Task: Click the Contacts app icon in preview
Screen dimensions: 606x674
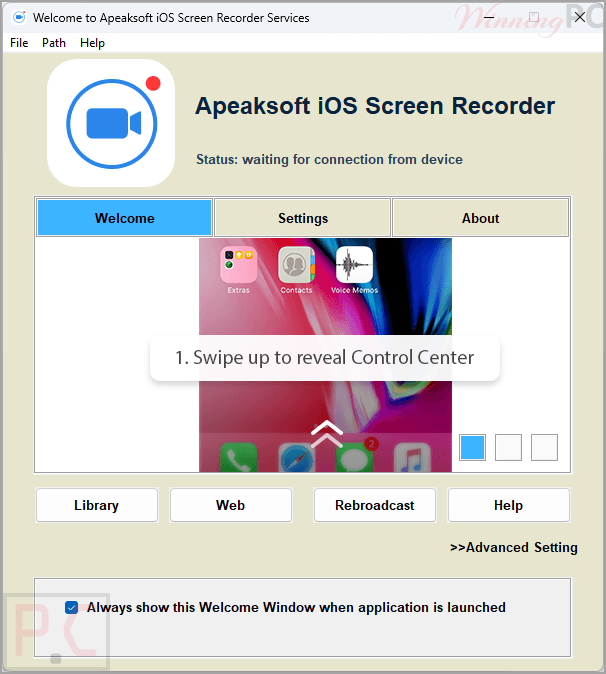Action: click(297, 264)
